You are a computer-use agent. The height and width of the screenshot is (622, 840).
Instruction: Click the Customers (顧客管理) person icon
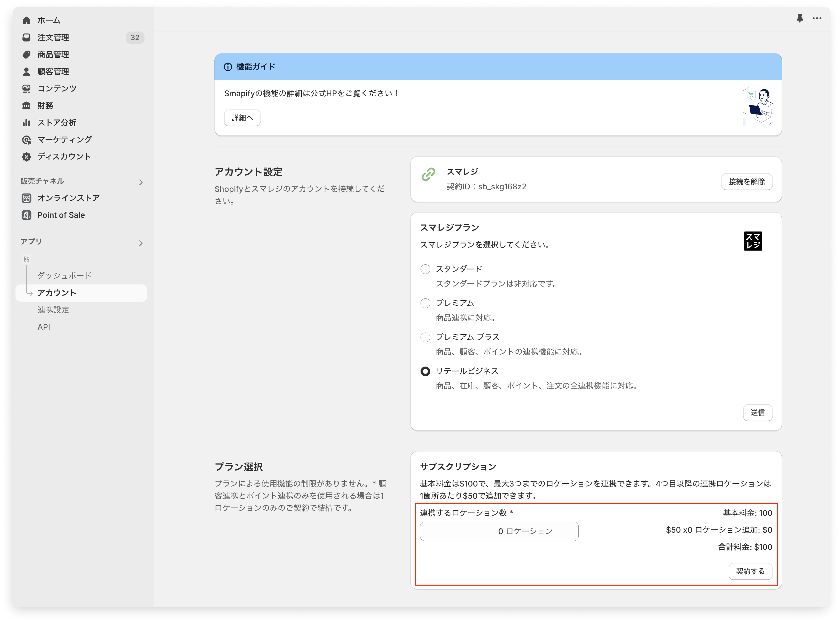pyautogui.click(x=26, y=72)
